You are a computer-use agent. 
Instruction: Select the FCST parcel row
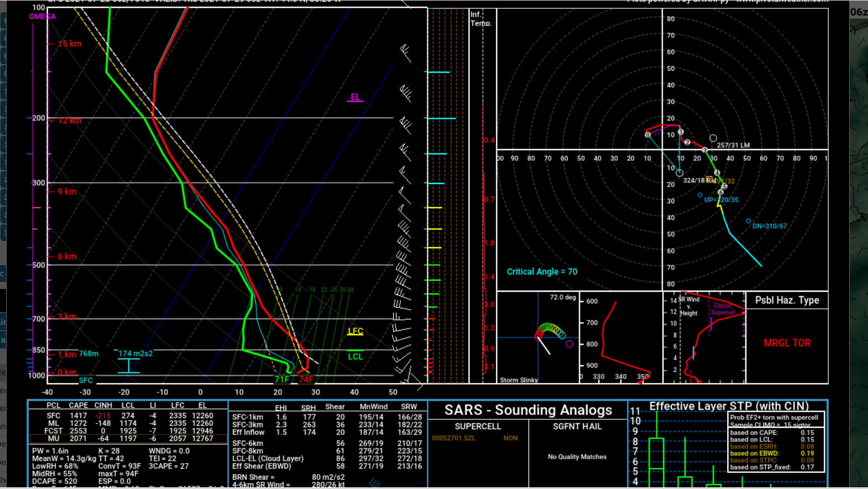128,430
